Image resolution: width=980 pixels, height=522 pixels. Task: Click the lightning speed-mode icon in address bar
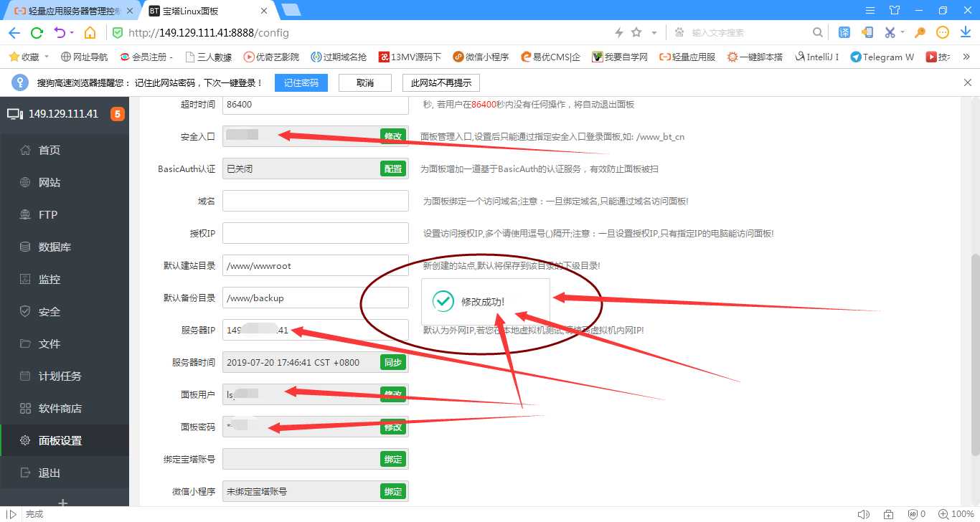click(620, 32)
